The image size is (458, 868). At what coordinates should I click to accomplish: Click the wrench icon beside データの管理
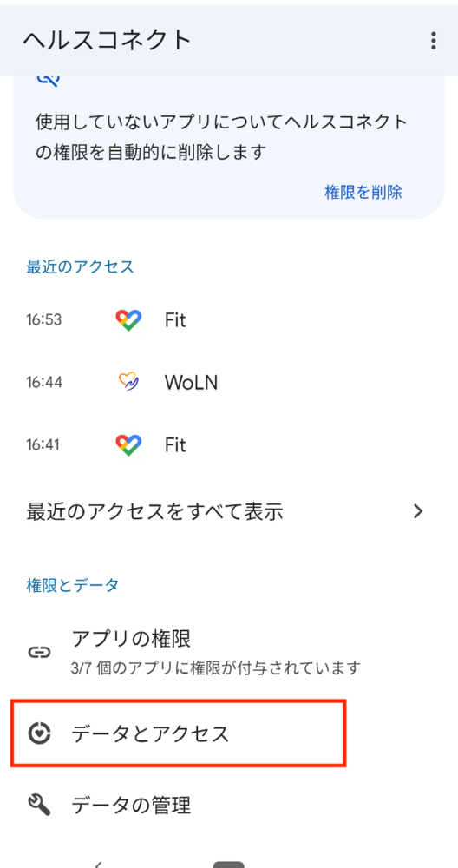(40, 804)
